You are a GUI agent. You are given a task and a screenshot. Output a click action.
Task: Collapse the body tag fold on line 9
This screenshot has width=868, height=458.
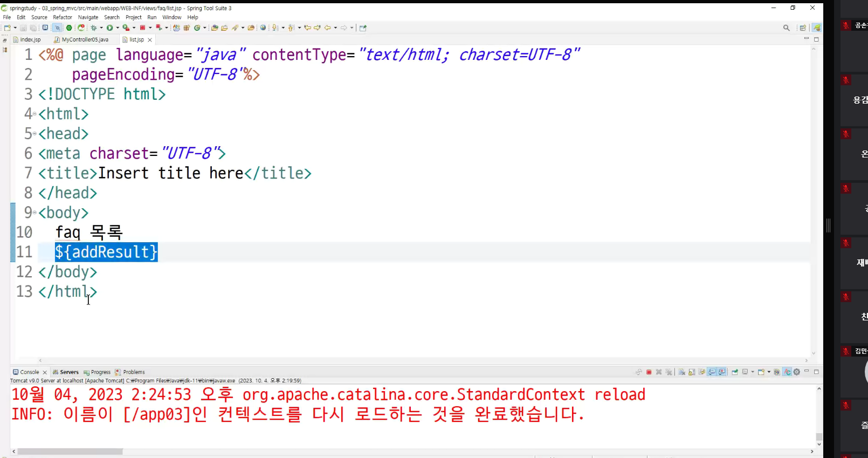tap(35, 213)
